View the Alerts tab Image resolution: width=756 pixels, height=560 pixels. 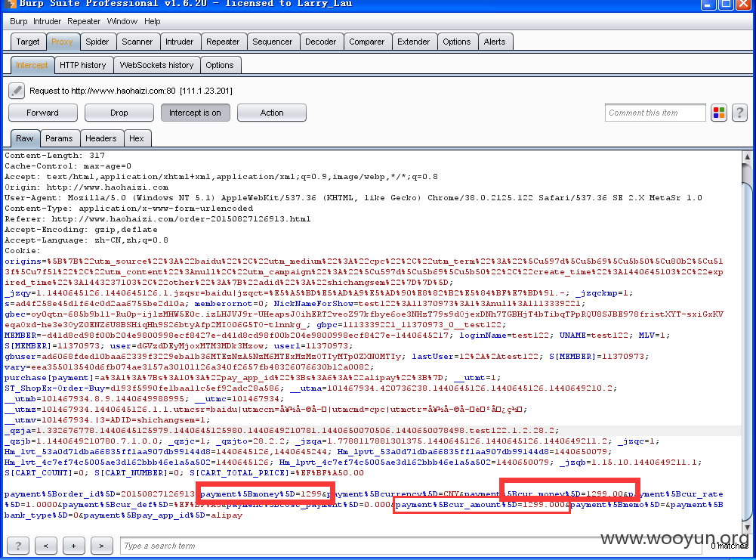(x=495, y=42)
